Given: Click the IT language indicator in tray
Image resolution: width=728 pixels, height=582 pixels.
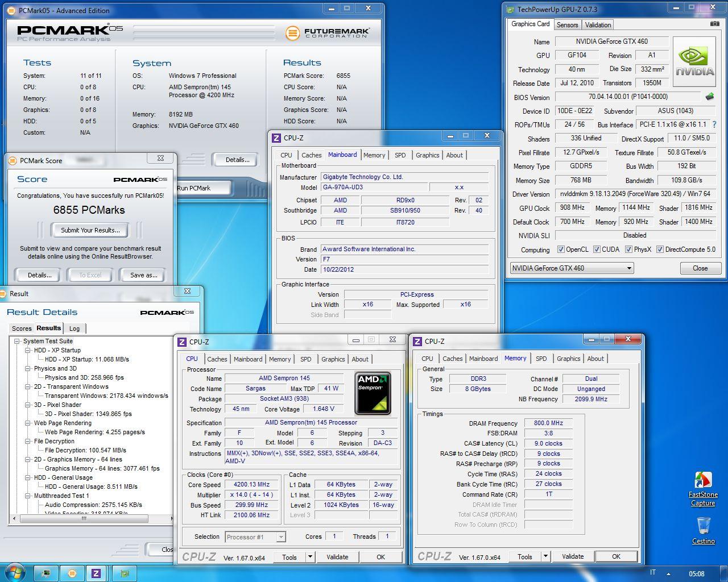Looking at the screenshot, I should pyautogui.click(x=653, y=573).
